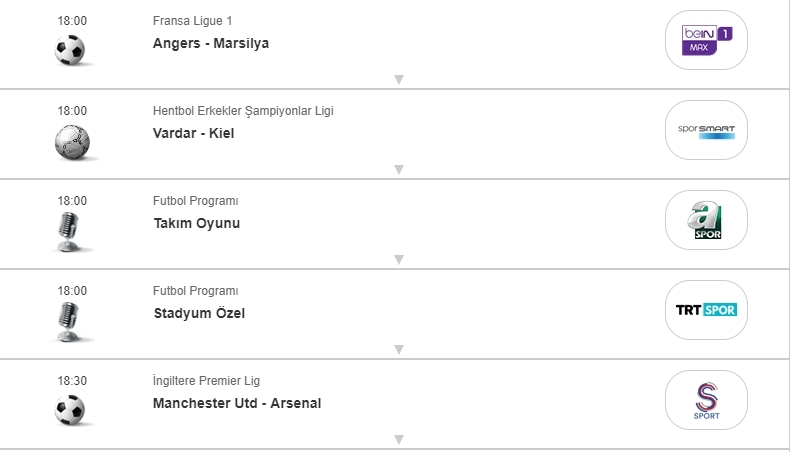This screenshot has height=452, width=792.
Task: Click the Spor Smart channel logo
Action: tap(706, 130)
